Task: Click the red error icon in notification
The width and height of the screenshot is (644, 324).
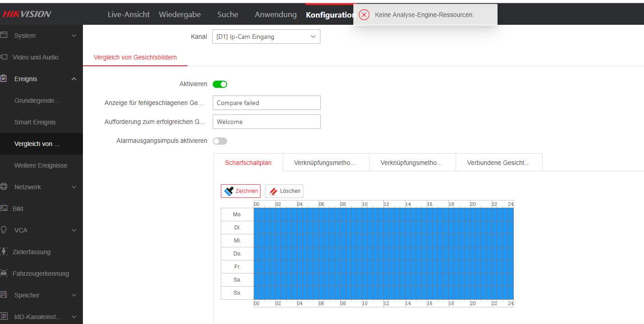Action: click(364, 15)
